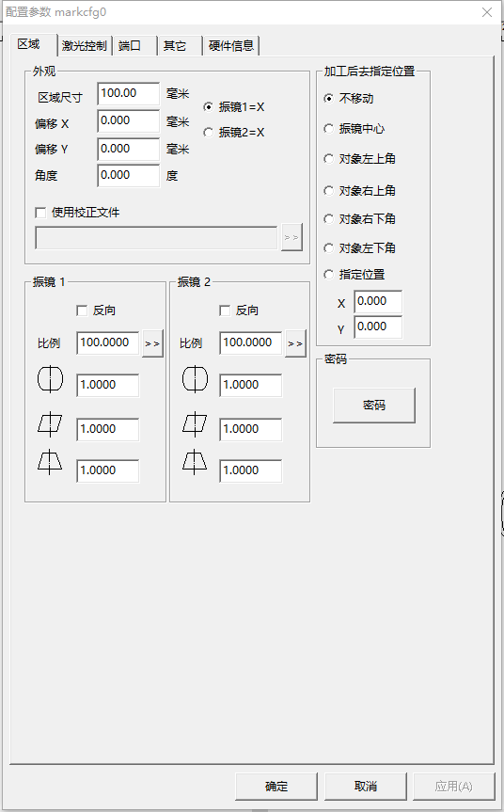
Task: Click the correction file path field
Action: pyautogui.click(x=156, y=238)
